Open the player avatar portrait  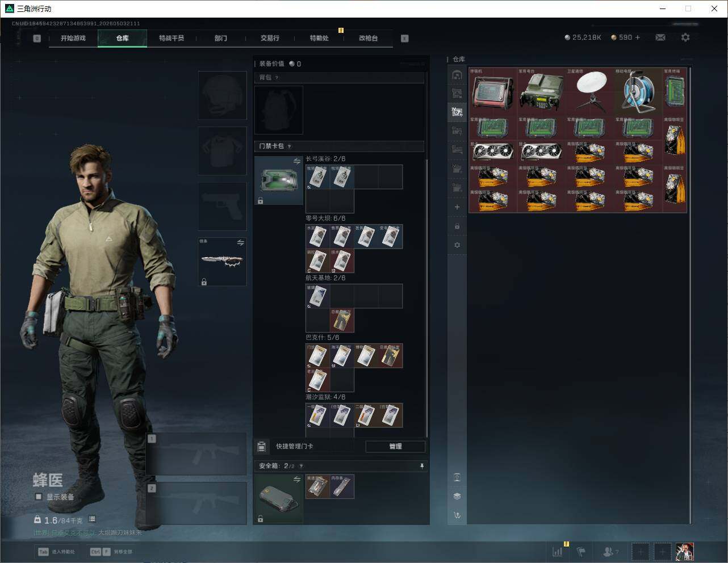[x=685, y=551]
